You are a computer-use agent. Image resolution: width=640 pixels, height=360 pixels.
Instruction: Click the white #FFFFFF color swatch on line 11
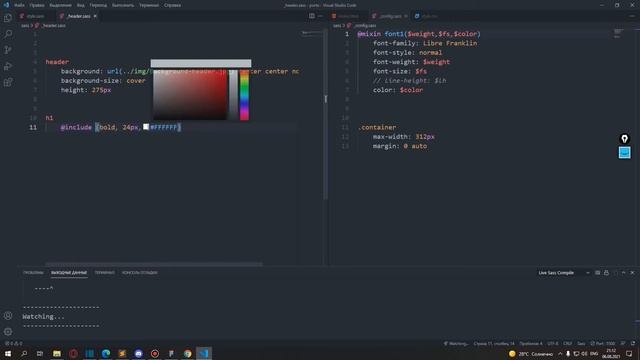click(x=146, y=127)
